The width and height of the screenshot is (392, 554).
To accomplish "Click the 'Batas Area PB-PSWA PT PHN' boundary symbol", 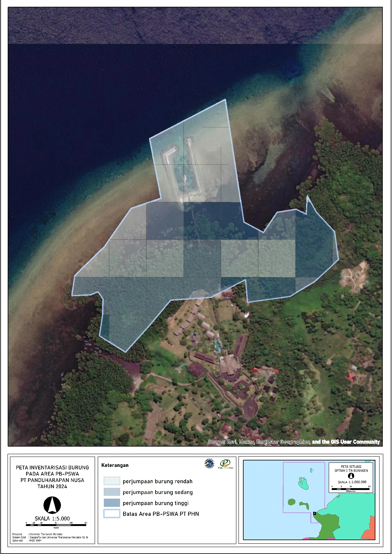I will 111,514.
